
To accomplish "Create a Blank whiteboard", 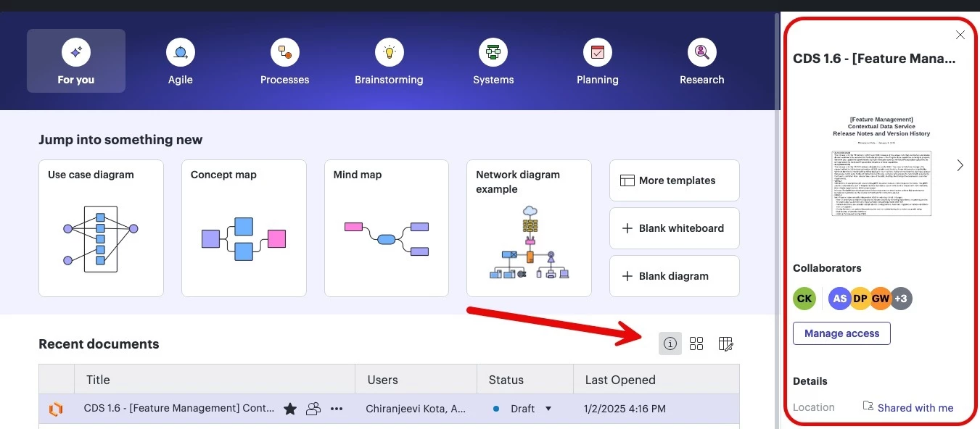I will 675,228.
